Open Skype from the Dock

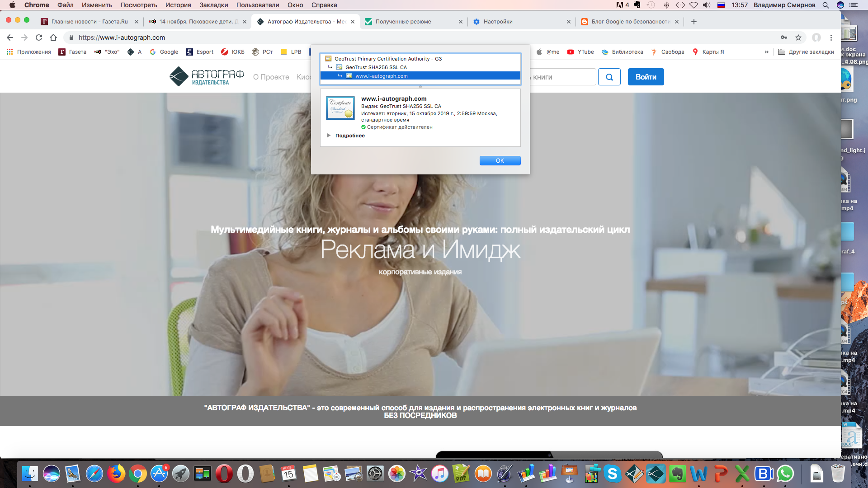613,474
